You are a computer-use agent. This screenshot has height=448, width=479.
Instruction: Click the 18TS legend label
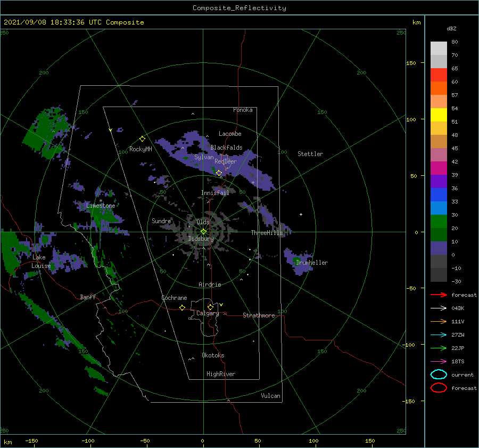pyautogui.click(x=458, y=362)
